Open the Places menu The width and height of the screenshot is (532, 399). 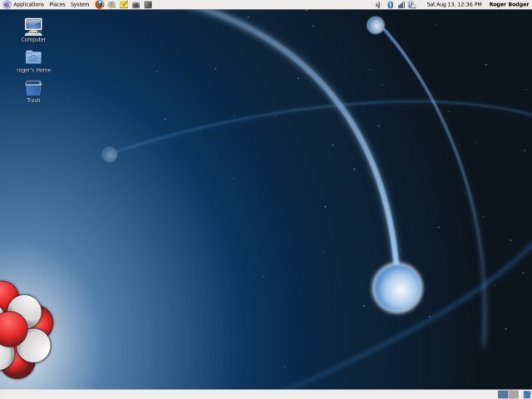pyautogui.click(x=57, y=4)
